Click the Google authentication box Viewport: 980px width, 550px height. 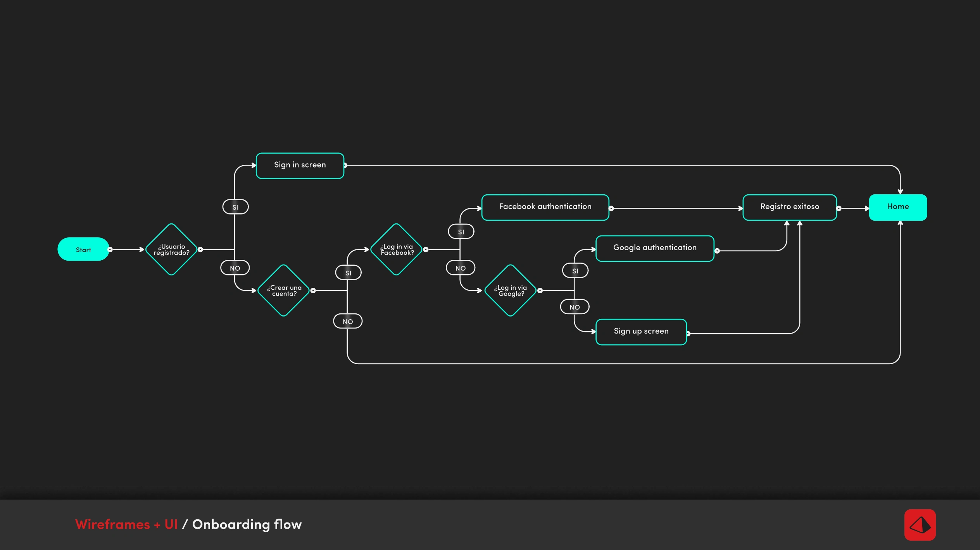(x=654, y=248)
